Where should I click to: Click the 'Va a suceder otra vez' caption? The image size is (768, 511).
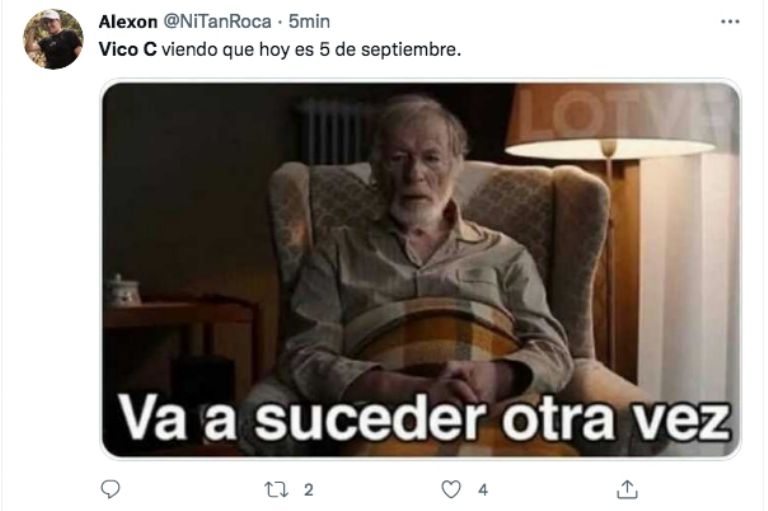point(424,421)
